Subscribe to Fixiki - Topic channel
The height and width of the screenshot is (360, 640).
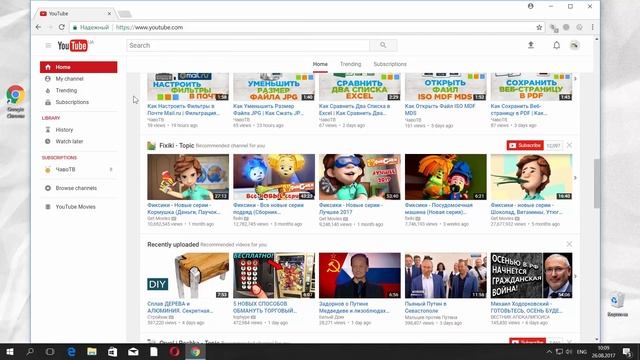[x=525, y=145]
